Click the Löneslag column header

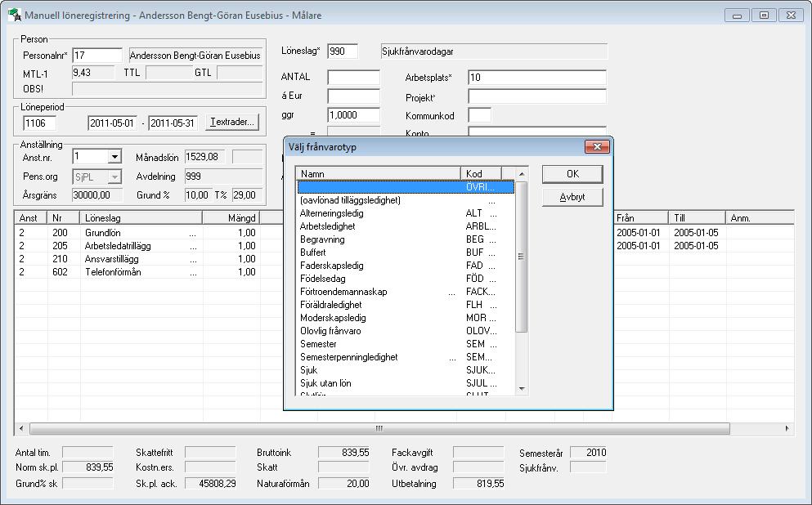[141, 218]
